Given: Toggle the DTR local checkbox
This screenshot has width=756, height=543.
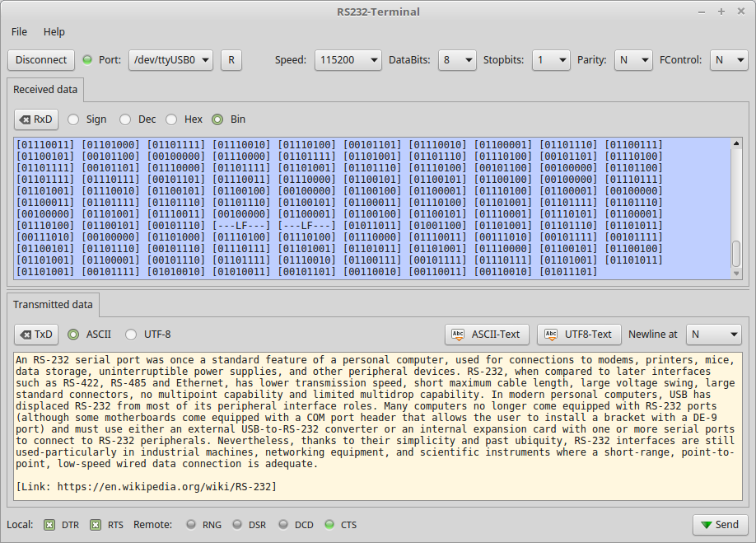Looking at the screenshot, I should [49, 525].
